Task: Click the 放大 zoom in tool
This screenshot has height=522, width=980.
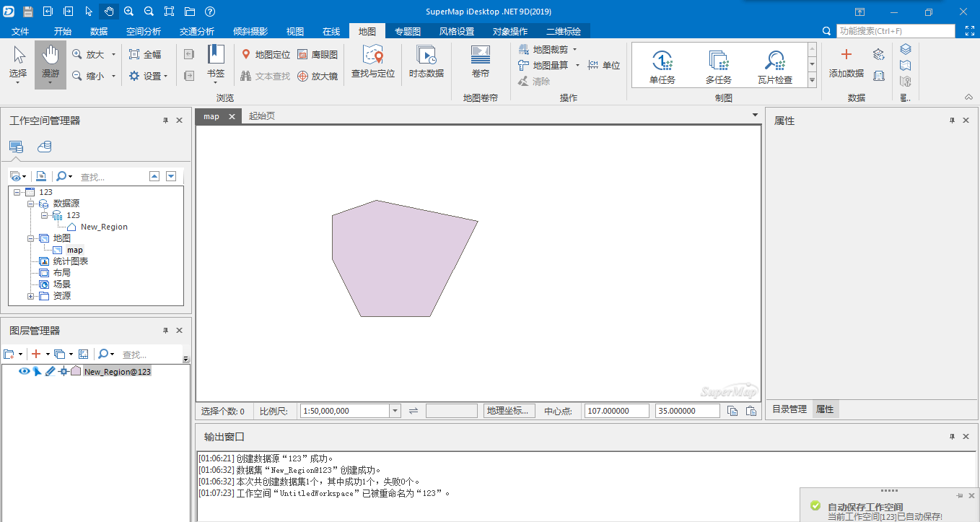Action: click(89, 55)
